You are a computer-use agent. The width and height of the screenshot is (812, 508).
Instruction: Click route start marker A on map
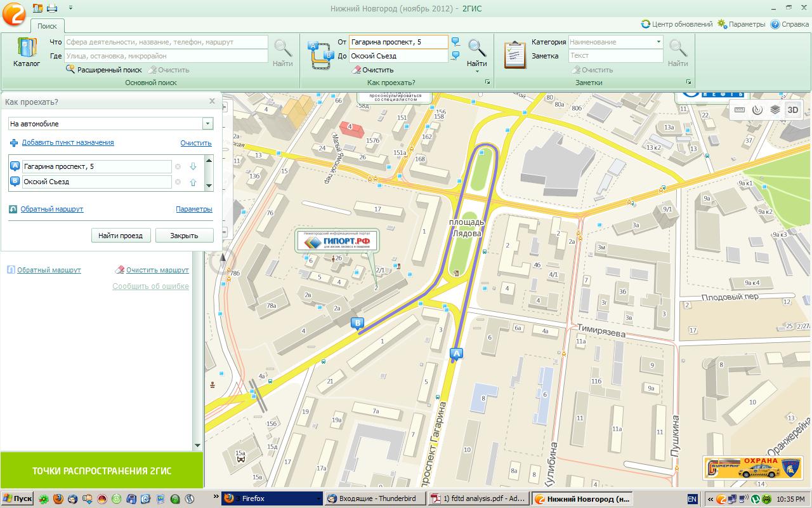point(455,354)
